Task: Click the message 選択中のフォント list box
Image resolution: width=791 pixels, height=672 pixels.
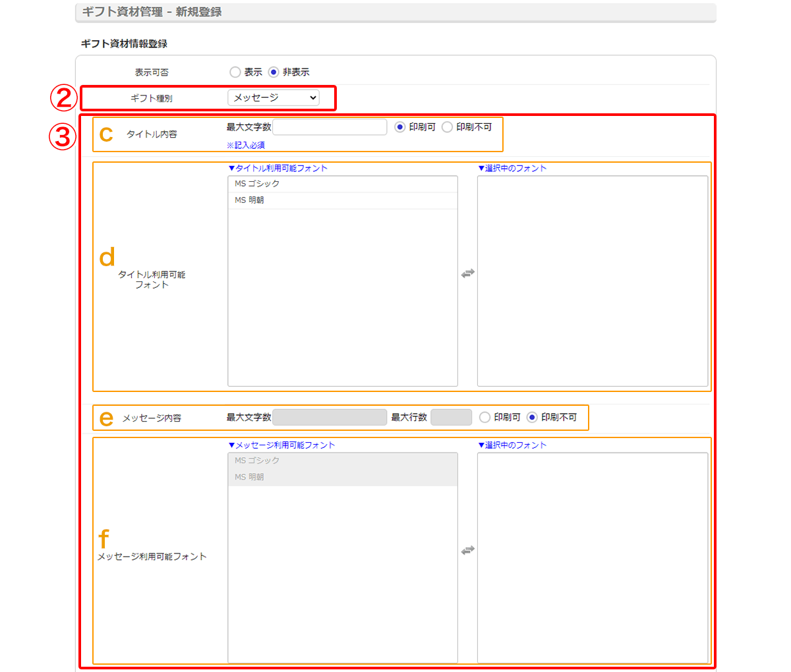Action: click(593, 558)
